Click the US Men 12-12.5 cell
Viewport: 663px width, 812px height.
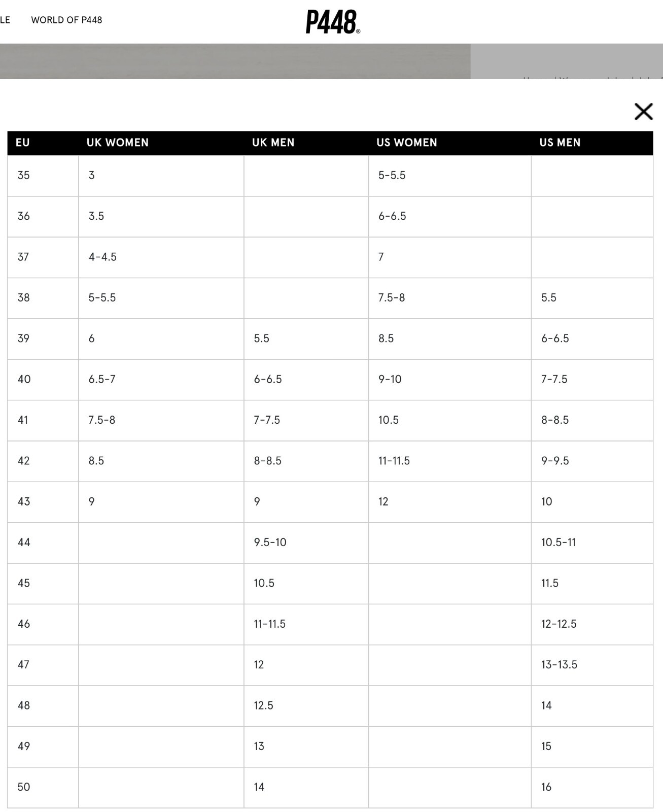point(592,624)
